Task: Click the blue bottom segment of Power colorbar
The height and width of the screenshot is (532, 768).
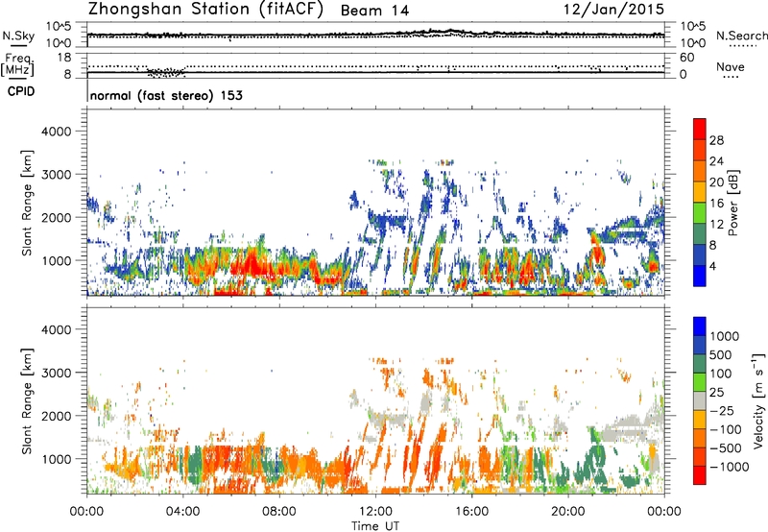Action: pos(700,277)
